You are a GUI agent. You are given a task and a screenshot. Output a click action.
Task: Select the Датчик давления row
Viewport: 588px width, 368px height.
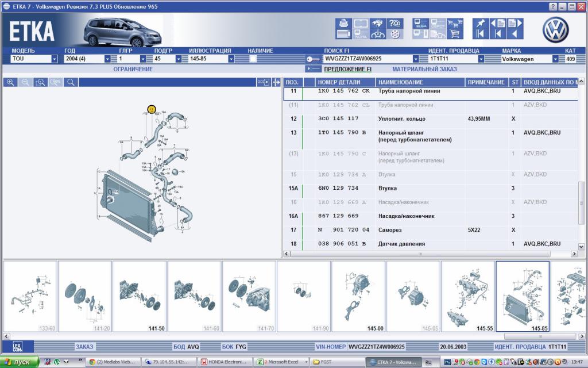point(430,244)
